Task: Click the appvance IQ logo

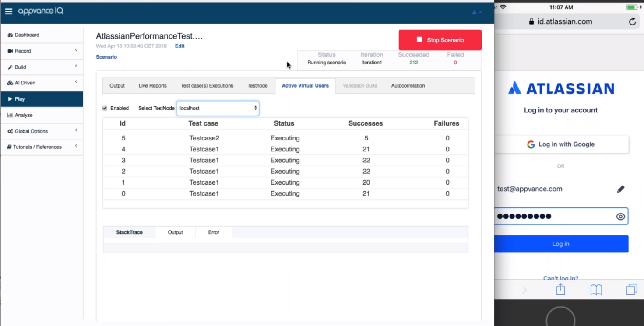Action: (x=41, y=11)
